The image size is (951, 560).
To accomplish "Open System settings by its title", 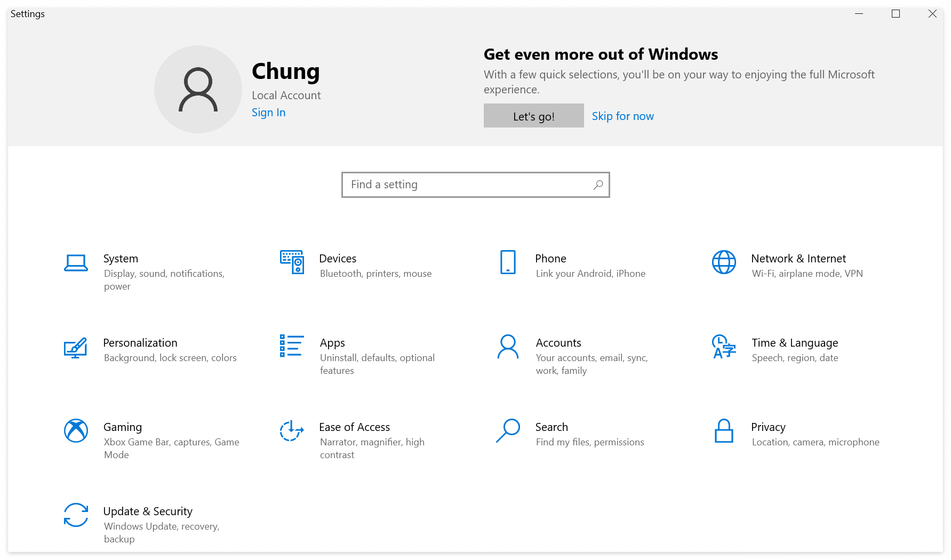I will [121, 259].
